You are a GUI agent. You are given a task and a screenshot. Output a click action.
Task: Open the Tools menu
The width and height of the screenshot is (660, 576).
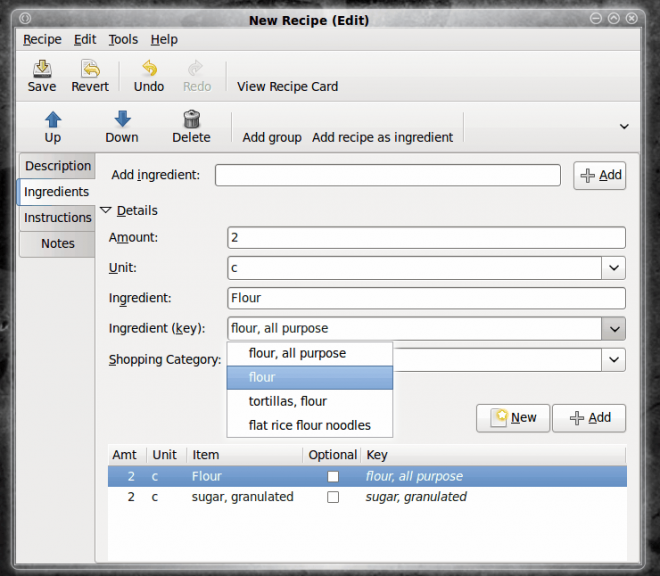(123, 40)
